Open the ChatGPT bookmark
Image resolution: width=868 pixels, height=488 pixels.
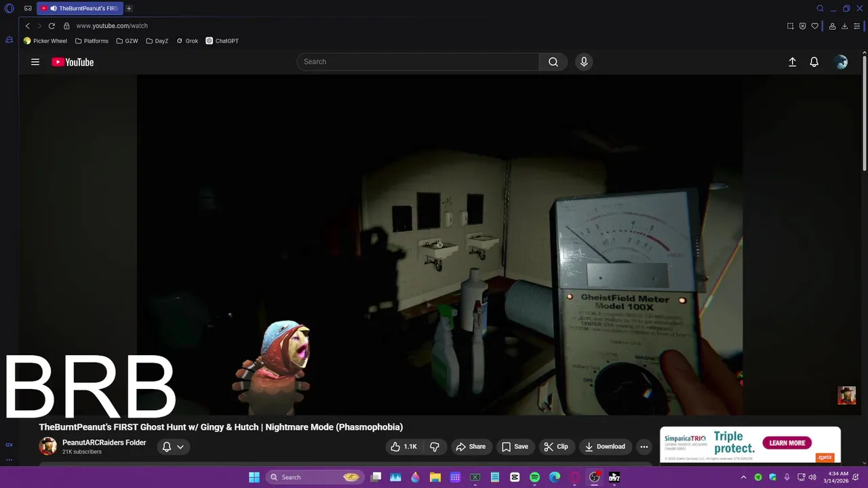pyautogui.click(x=222, y=41)
